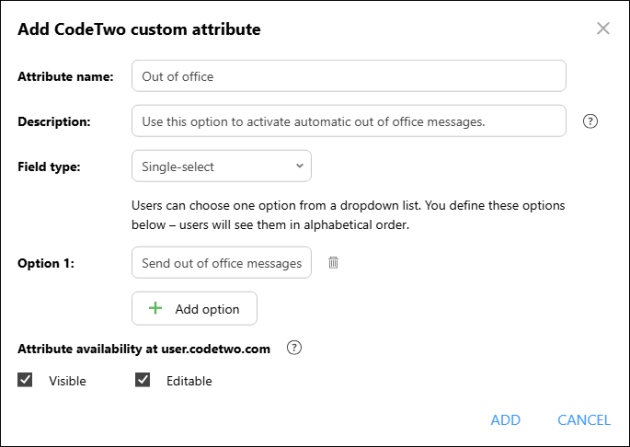Close the Add CodeTwo custom attribute dialog
This screenshot has height=447, width=630.
pyautogui.click(x=603, y=29)
